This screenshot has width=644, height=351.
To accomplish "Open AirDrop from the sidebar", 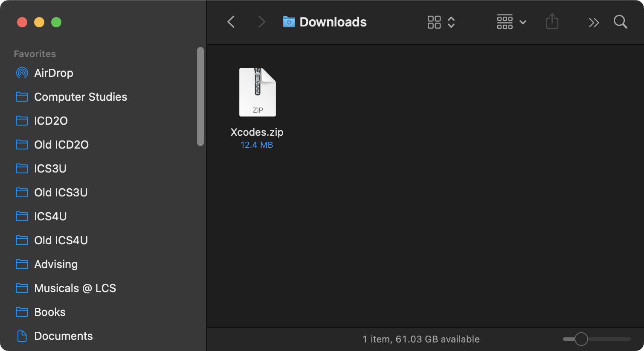I will [x=53, y=73].
